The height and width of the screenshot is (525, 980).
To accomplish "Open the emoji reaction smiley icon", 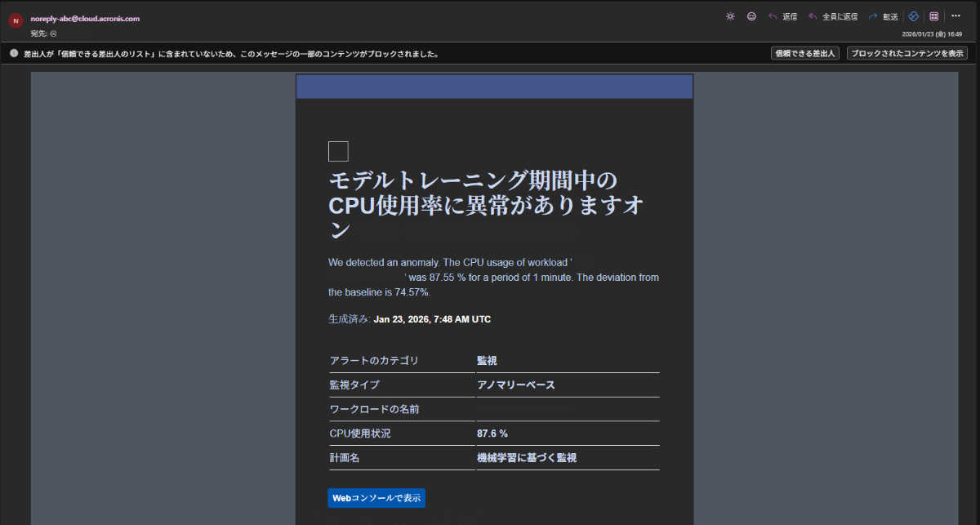I will pyautogui.click(x=751, y=16).
